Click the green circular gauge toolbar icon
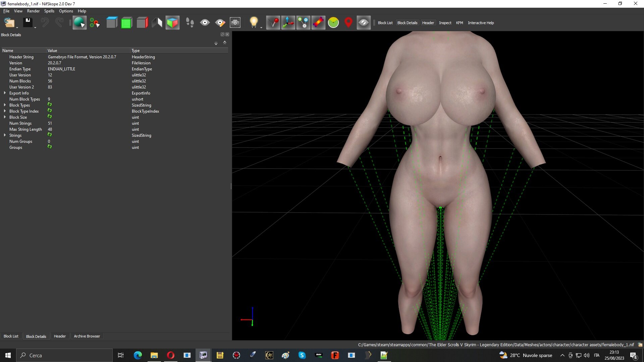 point(333,23)
